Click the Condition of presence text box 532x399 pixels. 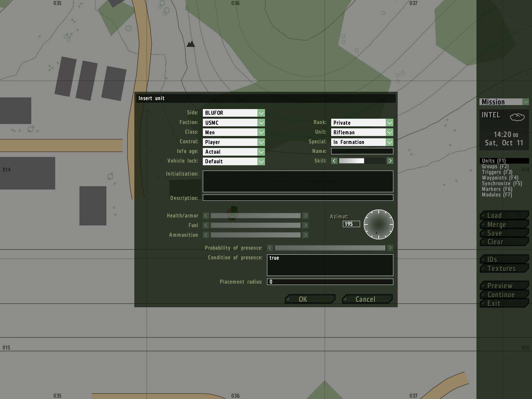(330, 265)
